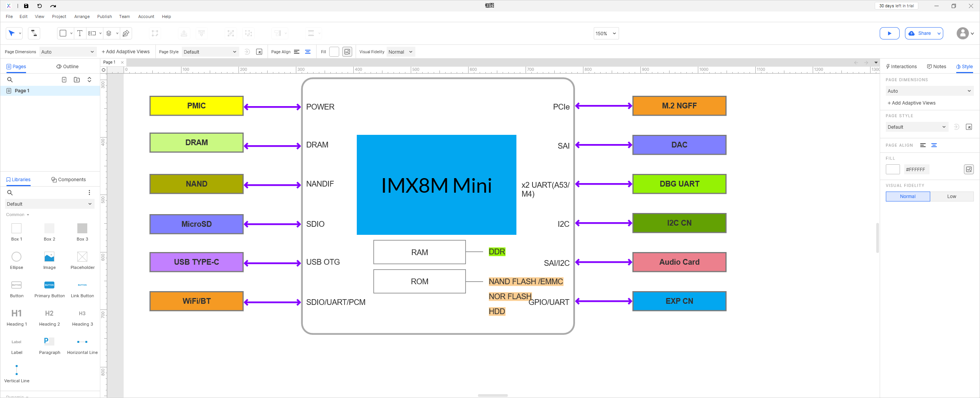Open Manage Page Styles in the Style panel
The image size is (980, 398).
pyautogui.click(x=969, y=127)
